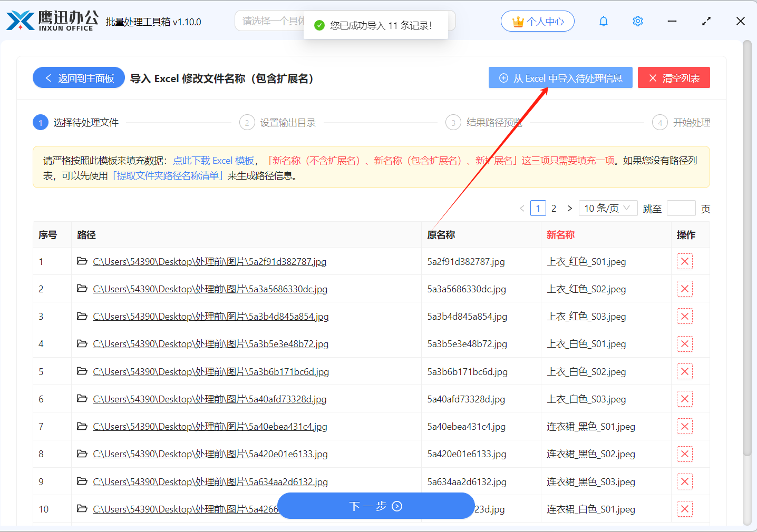Click the INXUN Office logo

[52, 21]
